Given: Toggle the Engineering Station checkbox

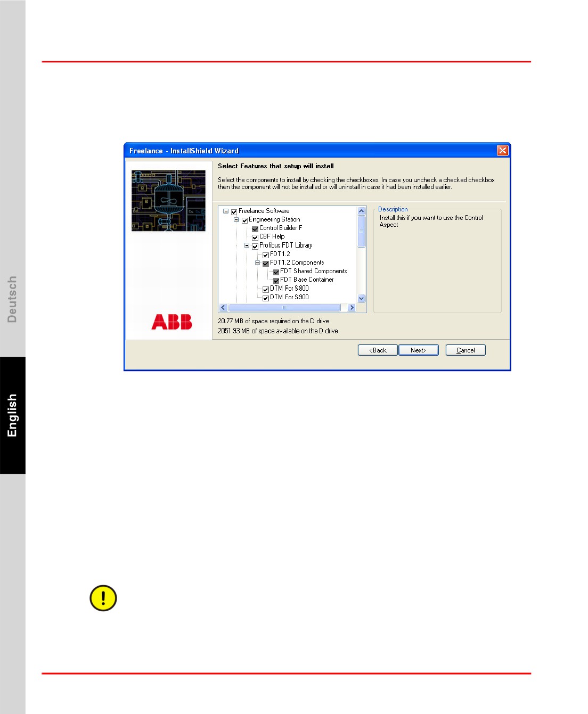Looking at the screenshot, I should point(244,220).
